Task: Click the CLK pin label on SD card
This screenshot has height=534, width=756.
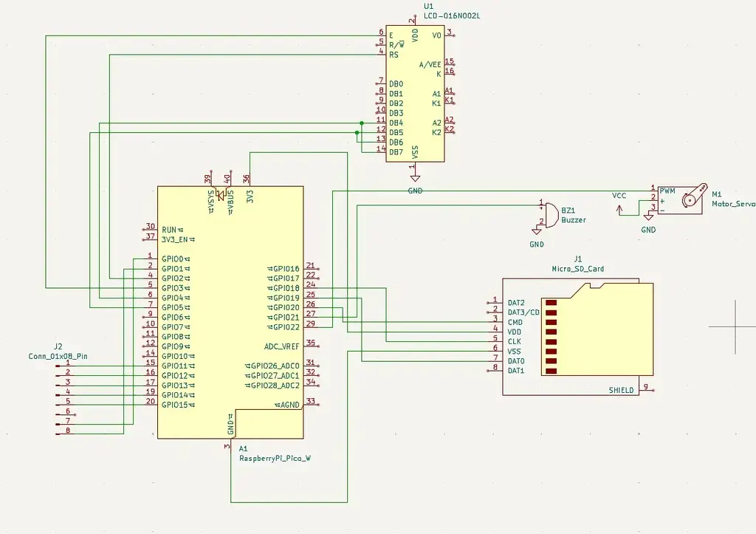Action: [515, 341]
